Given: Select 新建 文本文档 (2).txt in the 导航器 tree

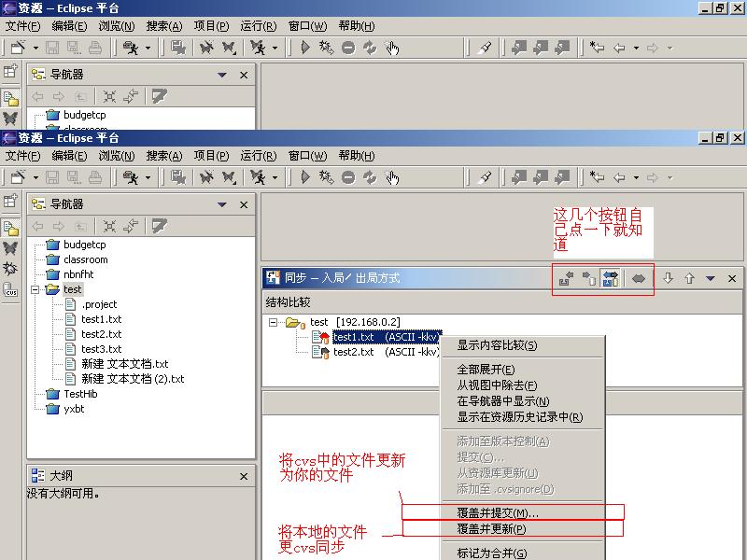Looking at the screenshot, I should [133, 379].
